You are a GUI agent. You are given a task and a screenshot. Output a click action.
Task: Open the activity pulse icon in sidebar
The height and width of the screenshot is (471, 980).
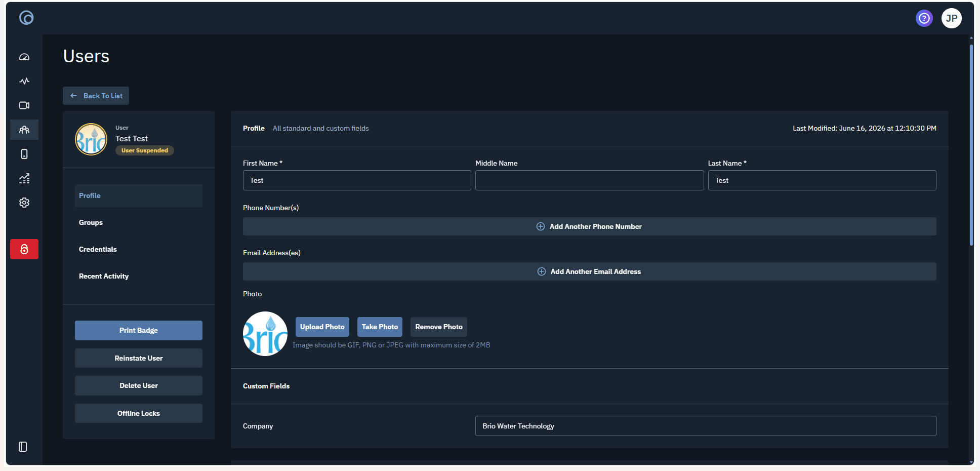(24, 81)
